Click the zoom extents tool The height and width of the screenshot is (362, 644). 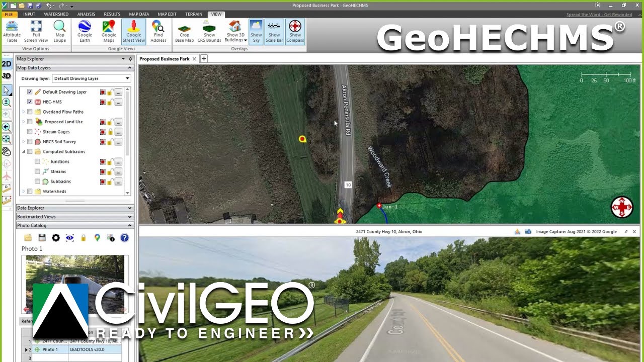pos(7,139)
